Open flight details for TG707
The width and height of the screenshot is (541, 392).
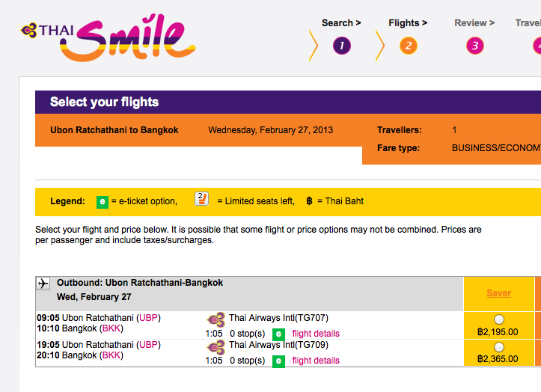(316, 334)
